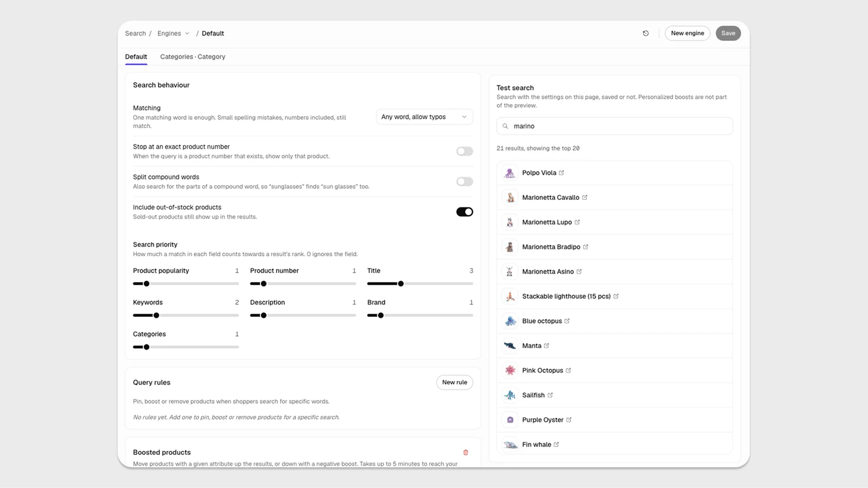
Task: Click the red trash icon in Boosted products
Action: tap(466, 452)
